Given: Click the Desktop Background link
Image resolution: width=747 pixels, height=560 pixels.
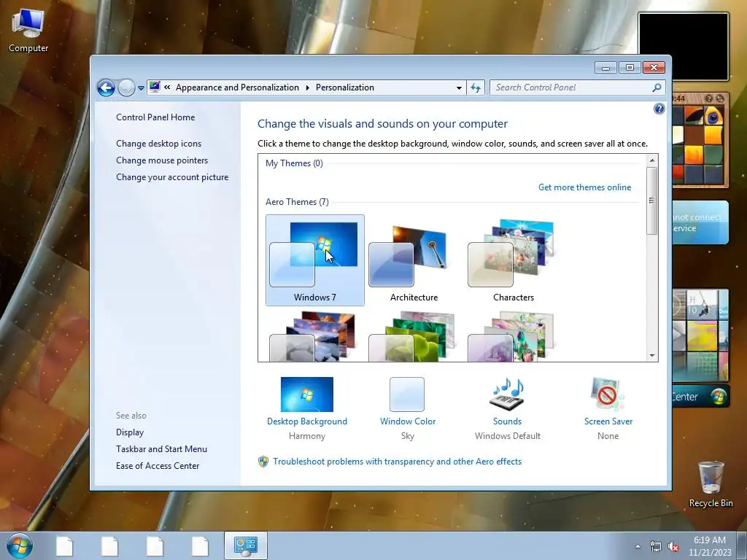Looking at the screenshot, I should pos(307,421).
